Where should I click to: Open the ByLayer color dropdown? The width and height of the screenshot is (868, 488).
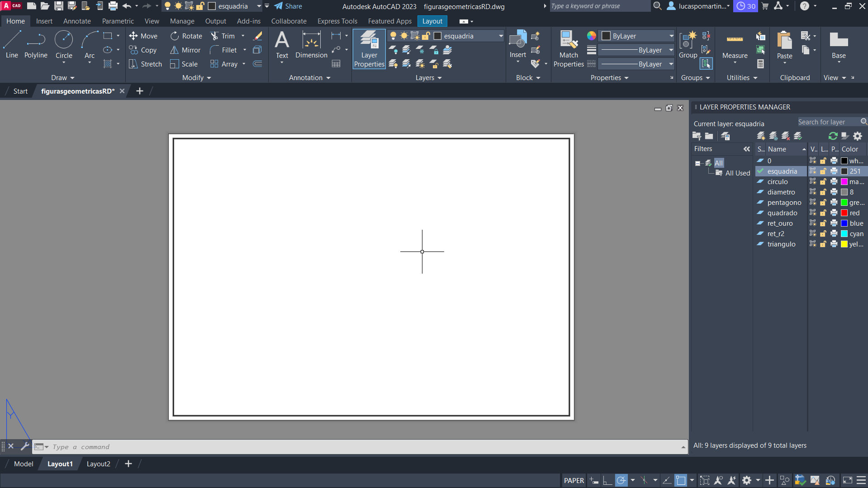[x=671, y=36]
